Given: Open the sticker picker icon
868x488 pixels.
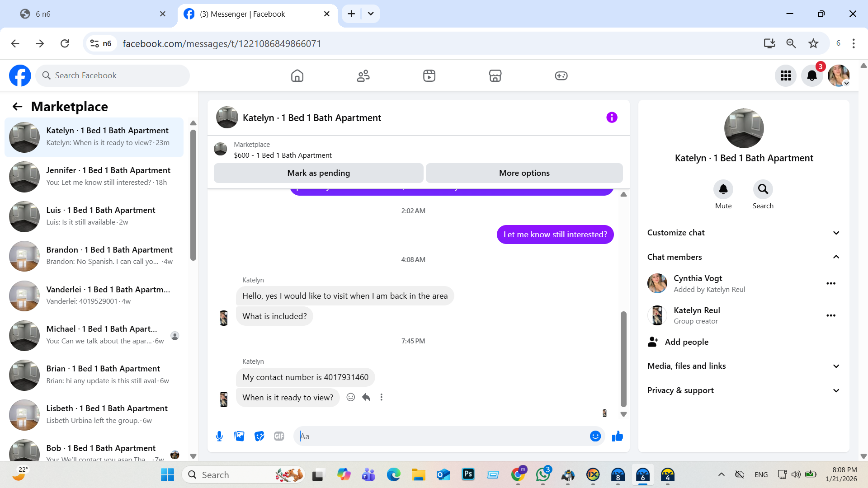Looking at the screenshot, I should click(x=259, y=436).
